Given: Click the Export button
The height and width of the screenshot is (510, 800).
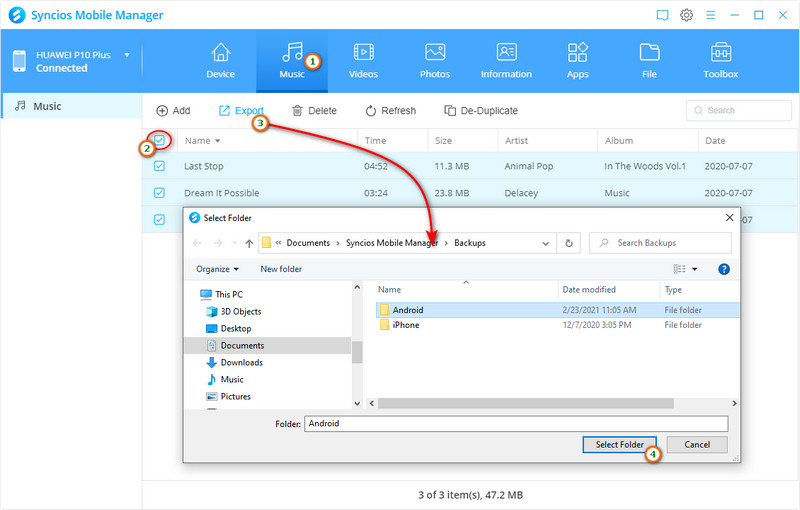Looking at the screenshot, I should pos(241,111).
